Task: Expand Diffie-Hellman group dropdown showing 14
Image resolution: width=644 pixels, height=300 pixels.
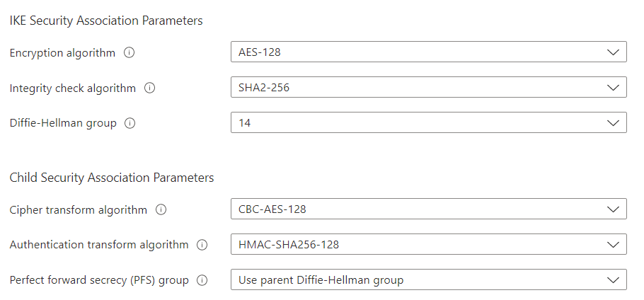Action: tap(428, 123)
